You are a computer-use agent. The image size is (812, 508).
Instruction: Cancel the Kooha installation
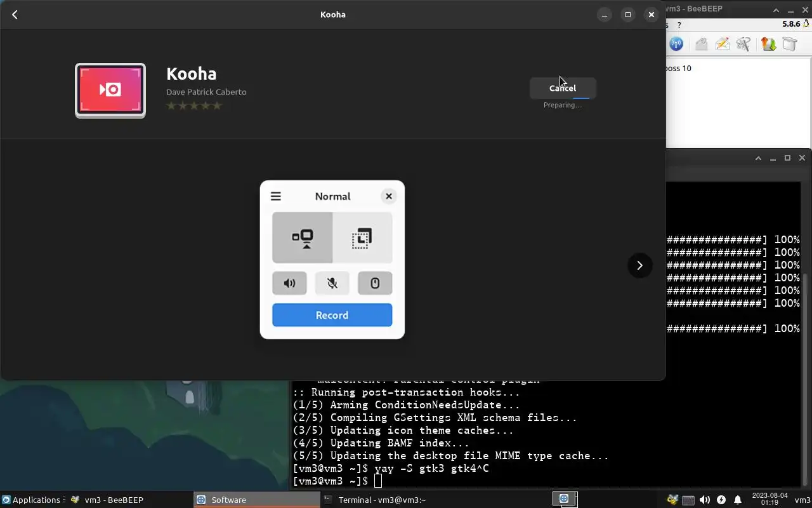click(563, 88)
